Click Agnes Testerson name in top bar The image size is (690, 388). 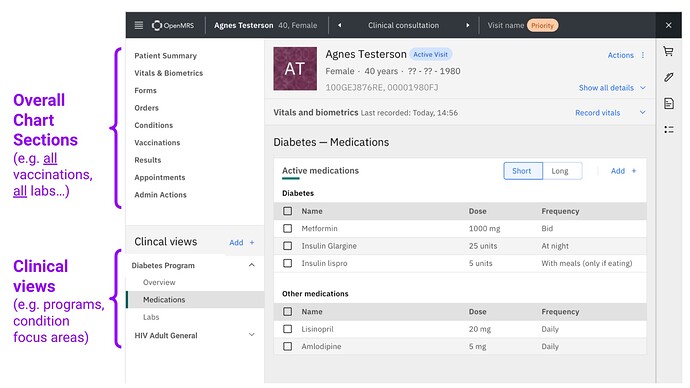tap(244, 26)
